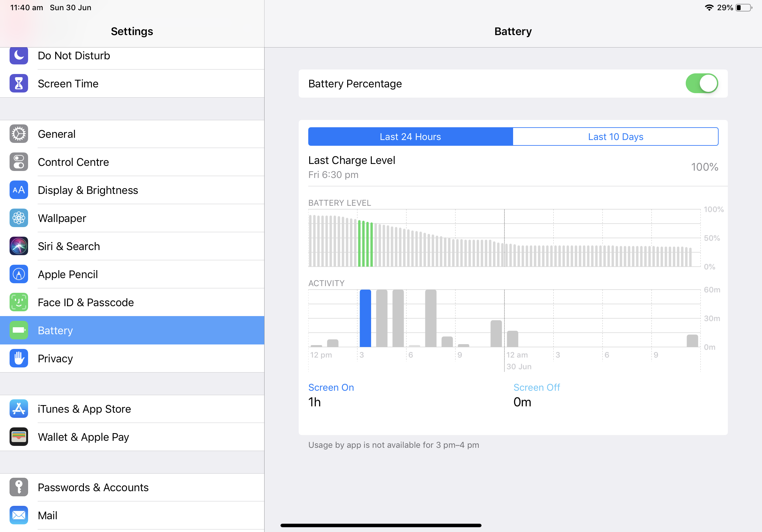Select the Last 24 Hours tab

[411, 137]
